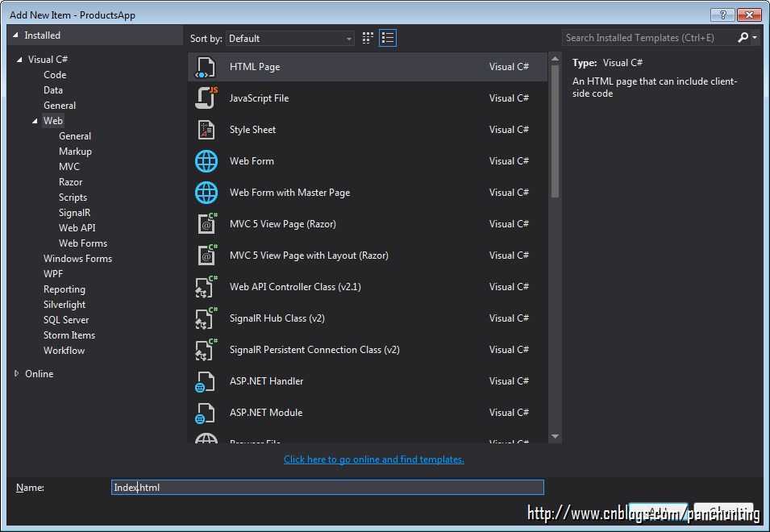
Task: Select the HTML Page template icon
Action: coord(206,67)
